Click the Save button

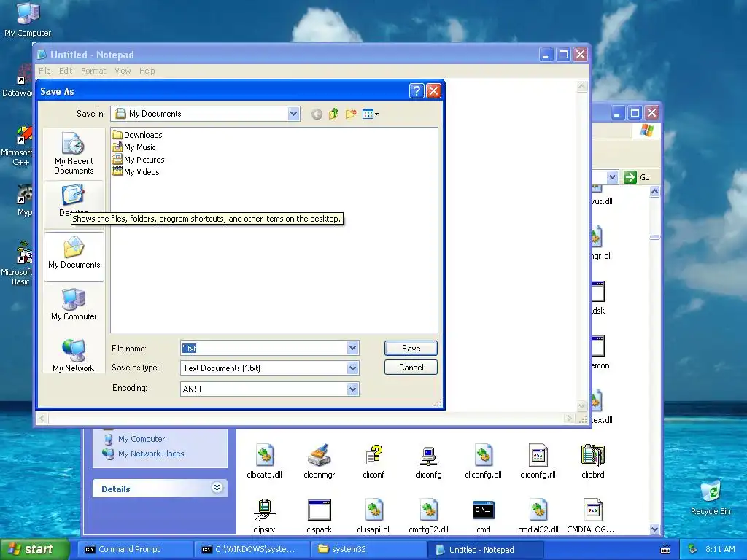tap(411, 348)
